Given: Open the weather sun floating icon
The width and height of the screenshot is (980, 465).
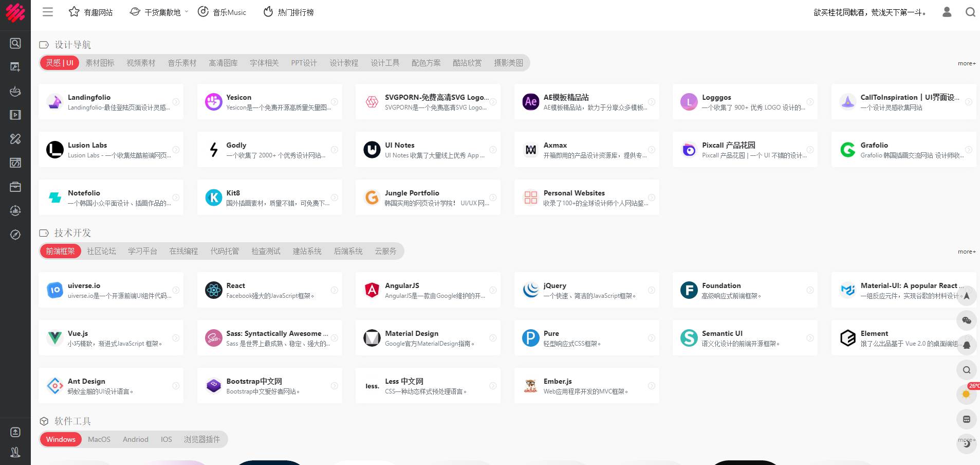Looking at the screenshot, I should tap(966, 395).
